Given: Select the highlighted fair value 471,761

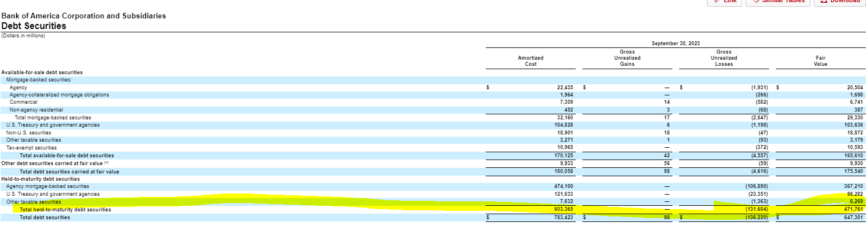Looking at the screenshot, I should tap(853, 210).
